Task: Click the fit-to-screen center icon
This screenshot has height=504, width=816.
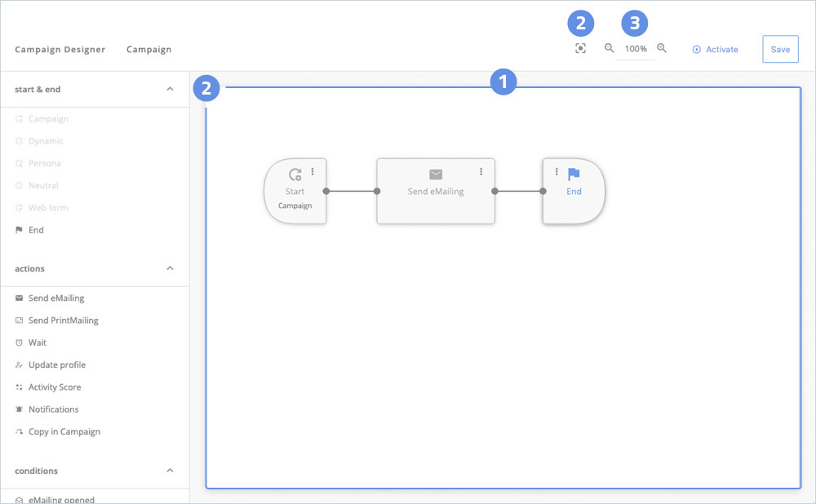Action: click(580, 49)
